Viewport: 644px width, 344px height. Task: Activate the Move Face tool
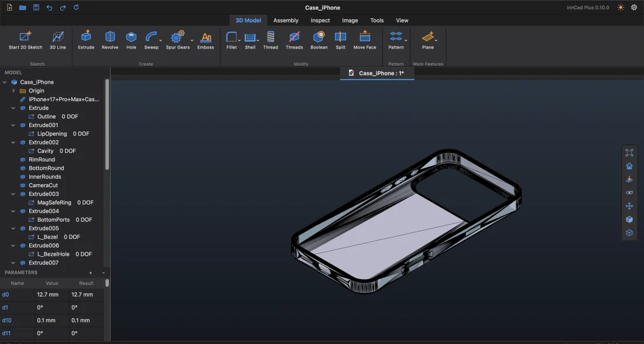pyautogui.click(x=365, y=40)
